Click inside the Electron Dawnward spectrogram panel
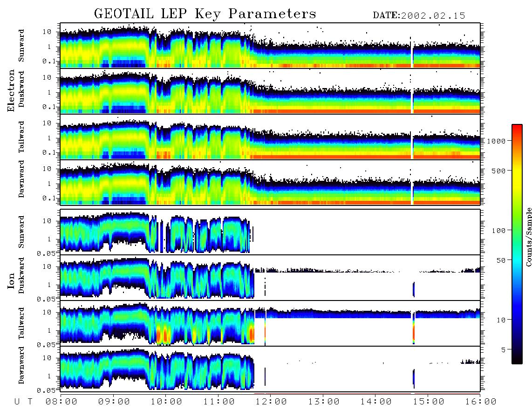Screen dimensions: 532x410 [x=270, y=183]
